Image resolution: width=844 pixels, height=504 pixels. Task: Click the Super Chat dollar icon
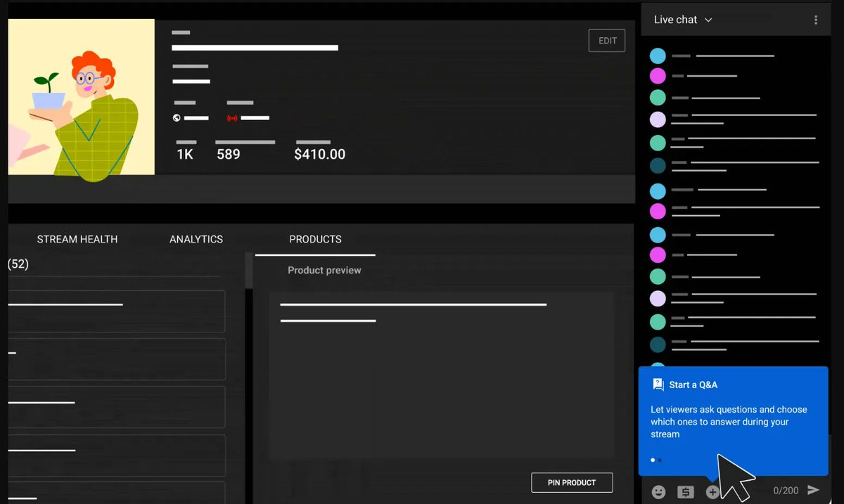point(686,492)
